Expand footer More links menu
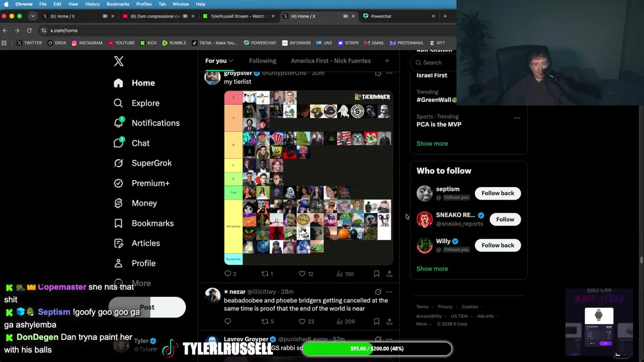Viewport: 644px width, 362px height. click(424, 324)
